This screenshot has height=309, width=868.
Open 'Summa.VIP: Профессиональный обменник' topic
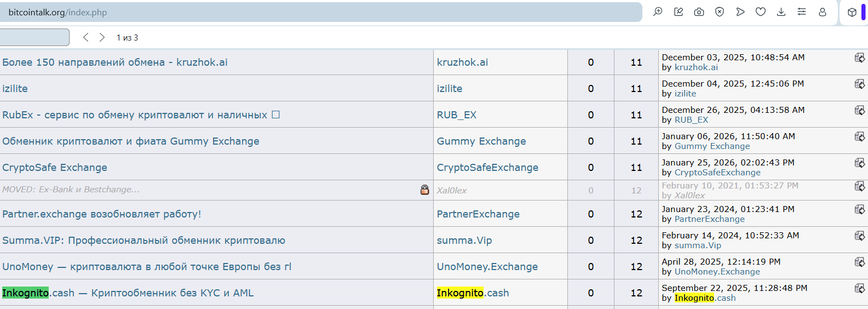[143, 240]
